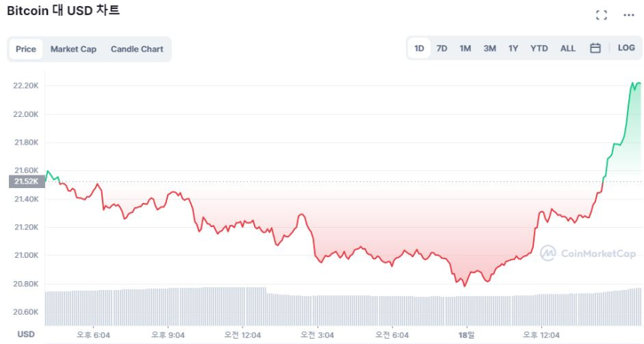Switch to the Candle Chart tab

coord(137,49)
